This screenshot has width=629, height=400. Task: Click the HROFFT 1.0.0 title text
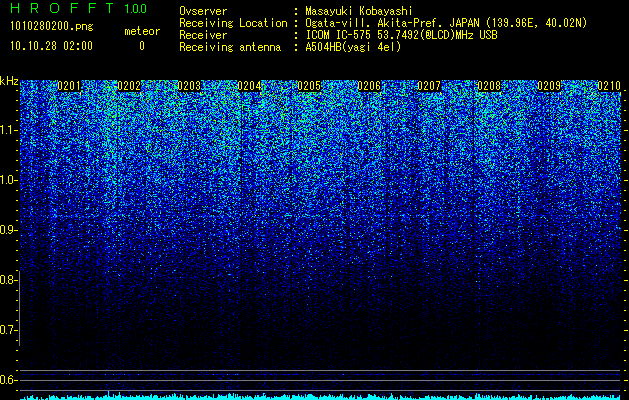pyautogui.click(x=79, y=8)
